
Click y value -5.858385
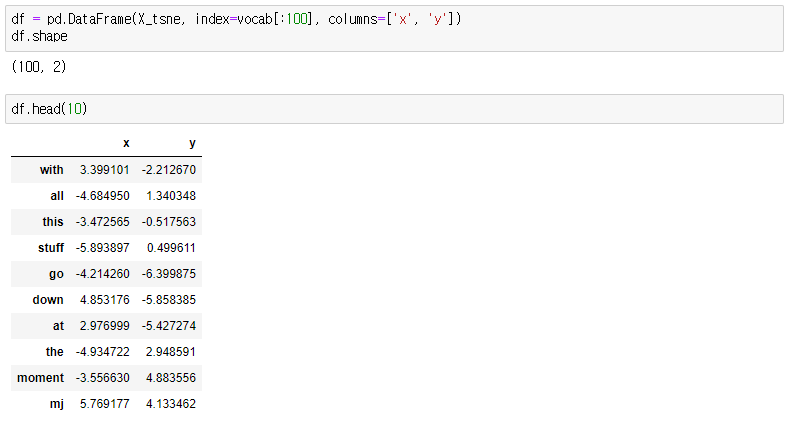tap(169, 300)
